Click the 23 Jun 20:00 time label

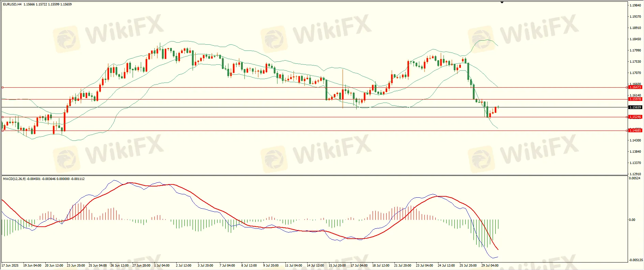[76, 266]
